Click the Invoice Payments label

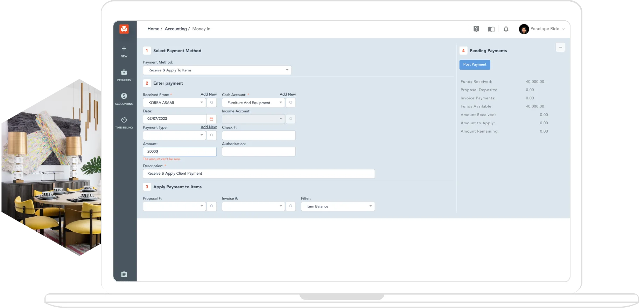[x=478, y=98]
